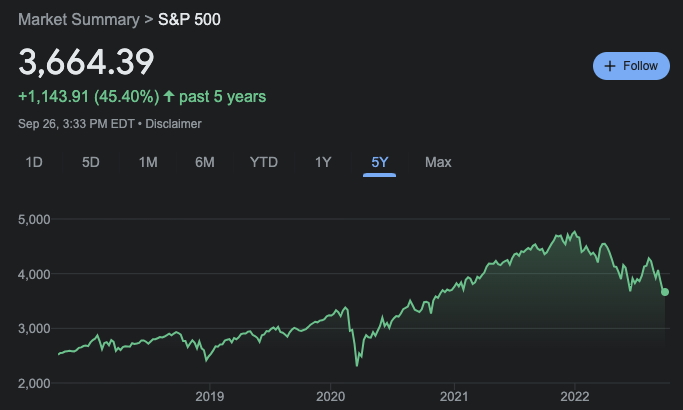This screenshot has height=410, width=683.
Task: Click the +1,143.91 (45.40%) change text
Action: (88, 97)
